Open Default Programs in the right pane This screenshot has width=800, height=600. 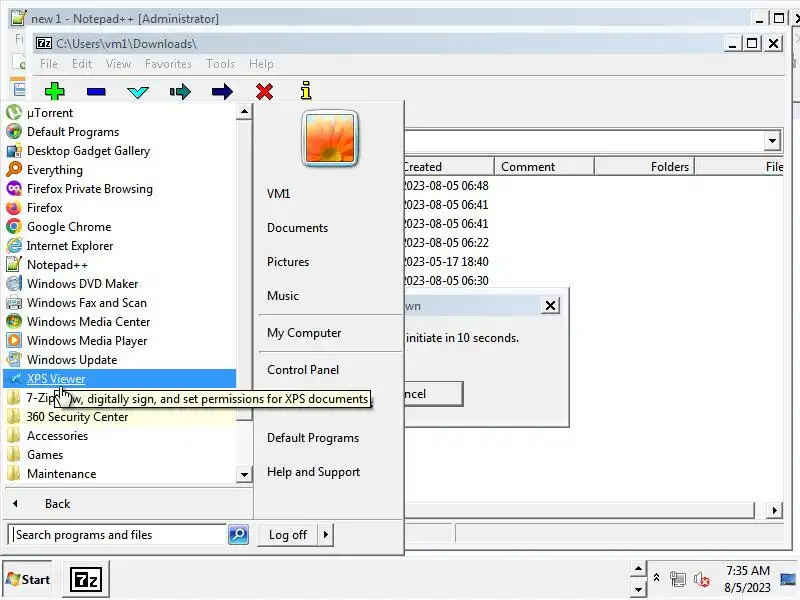coord(313,438)
